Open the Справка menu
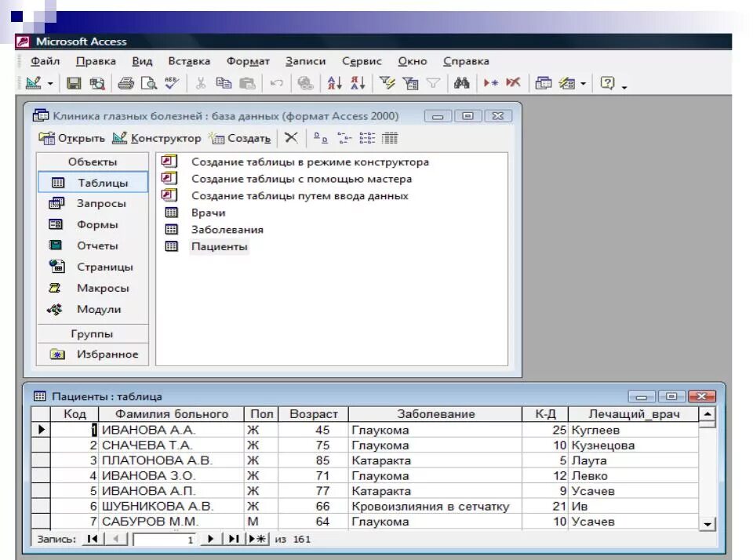The image size is (753, 560). [466, 61]
